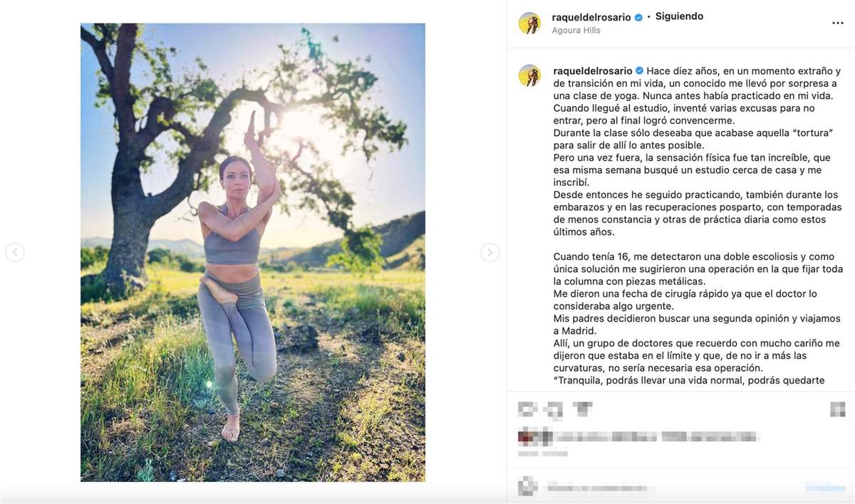
Task: Like the post with the heart icon
Action: (527, 409)
